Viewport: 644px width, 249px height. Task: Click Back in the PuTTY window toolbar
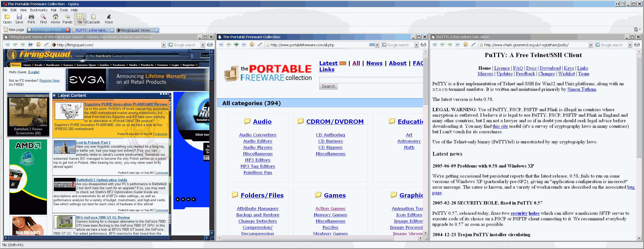click(x=442, y=45)
